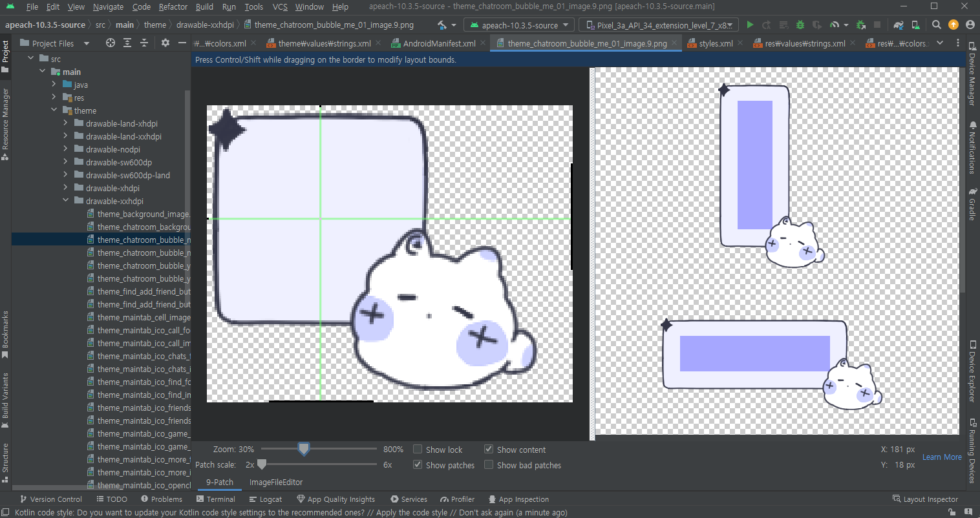Click Collapse All in Project panel

[x=144, y=43]
